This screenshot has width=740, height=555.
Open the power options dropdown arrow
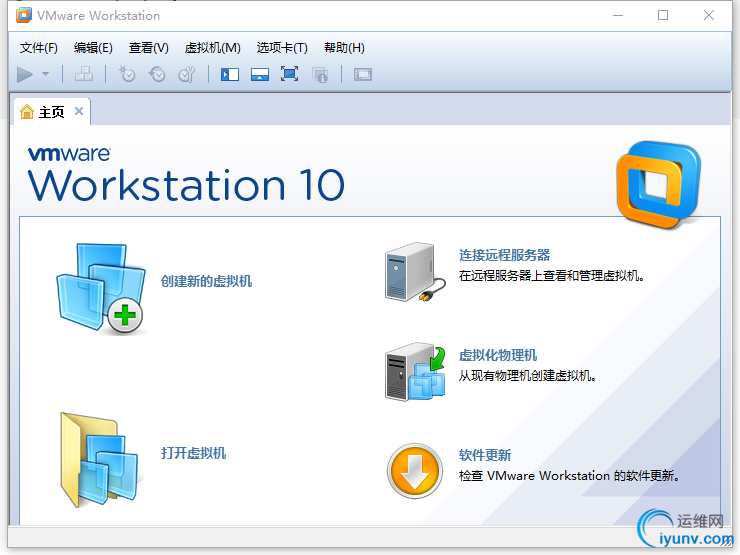click(46, 74)
